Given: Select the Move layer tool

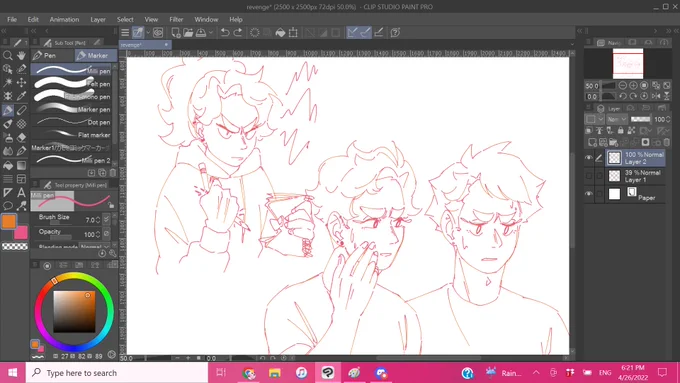Looking at the screenshot, I should click(21, 82).
